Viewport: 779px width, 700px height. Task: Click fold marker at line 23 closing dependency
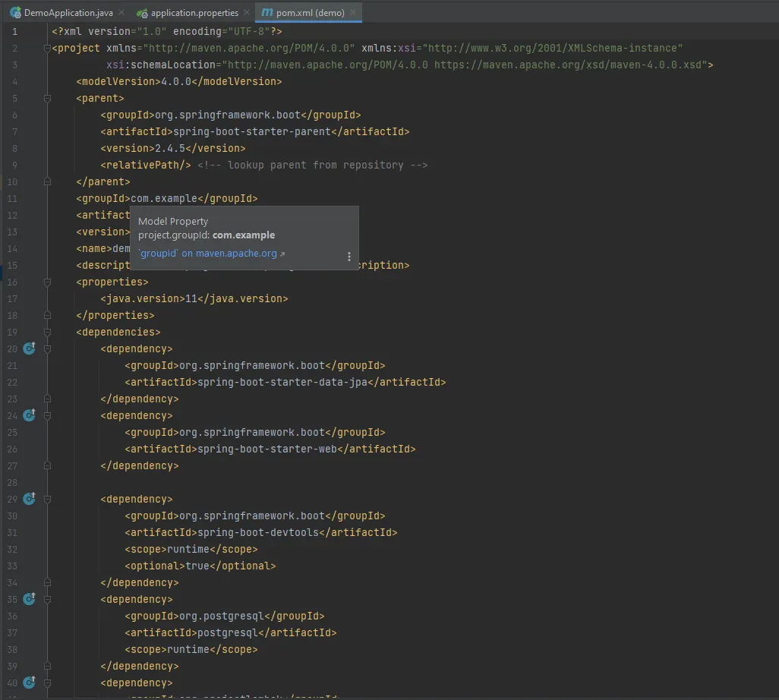[47, 399]
